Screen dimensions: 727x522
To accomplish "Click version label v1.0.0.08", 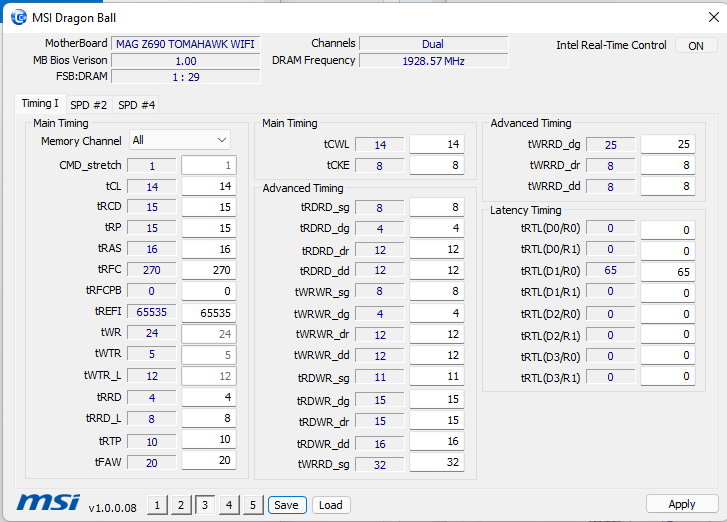I will click(112, 508).
